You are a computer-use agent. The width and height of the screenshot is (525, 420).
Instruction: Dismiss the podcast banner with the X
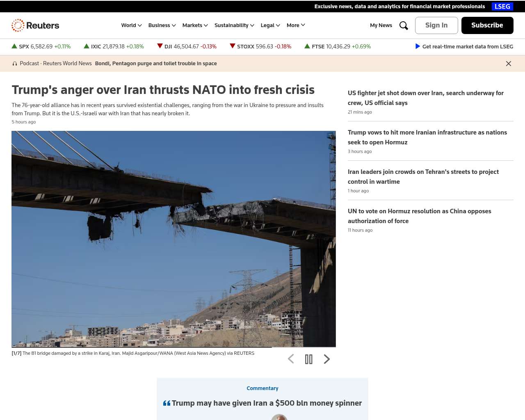click(509, 64)
